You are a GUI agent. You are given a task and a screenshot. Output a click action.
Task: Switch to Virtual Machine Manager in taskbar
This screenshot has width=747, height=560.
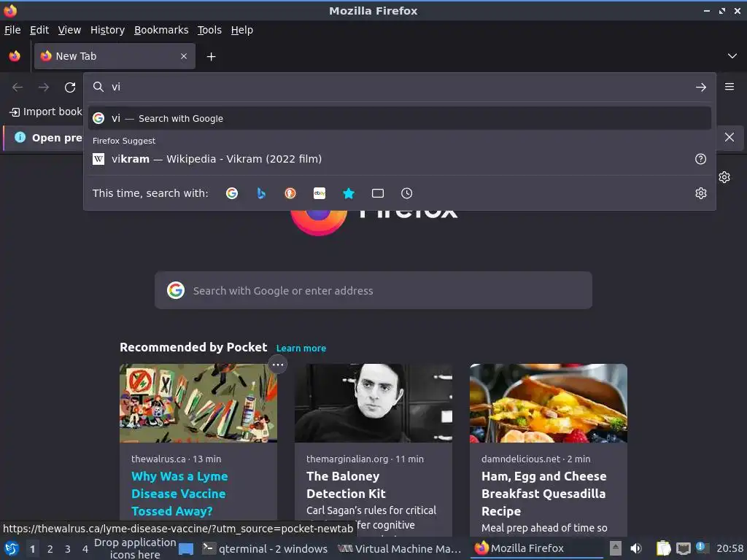point(400,549)
